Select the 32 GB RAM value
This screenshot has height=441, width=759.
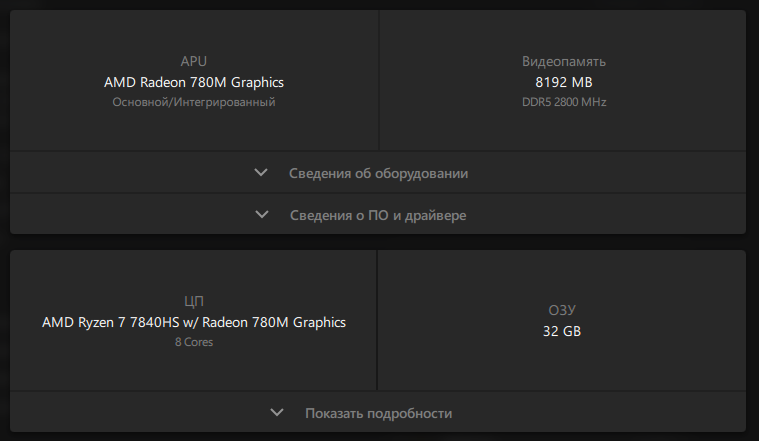564,331
